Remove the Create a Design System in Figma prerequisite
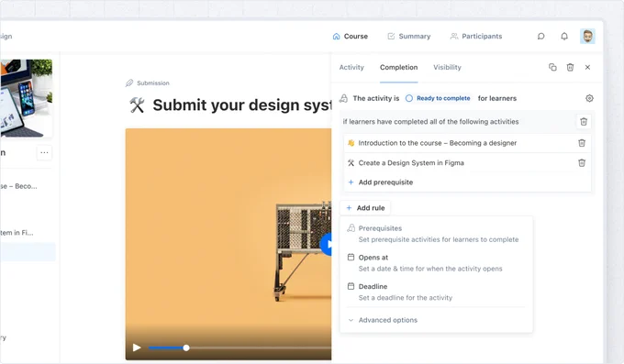This screenshot has height=364, width=624. 582,162
